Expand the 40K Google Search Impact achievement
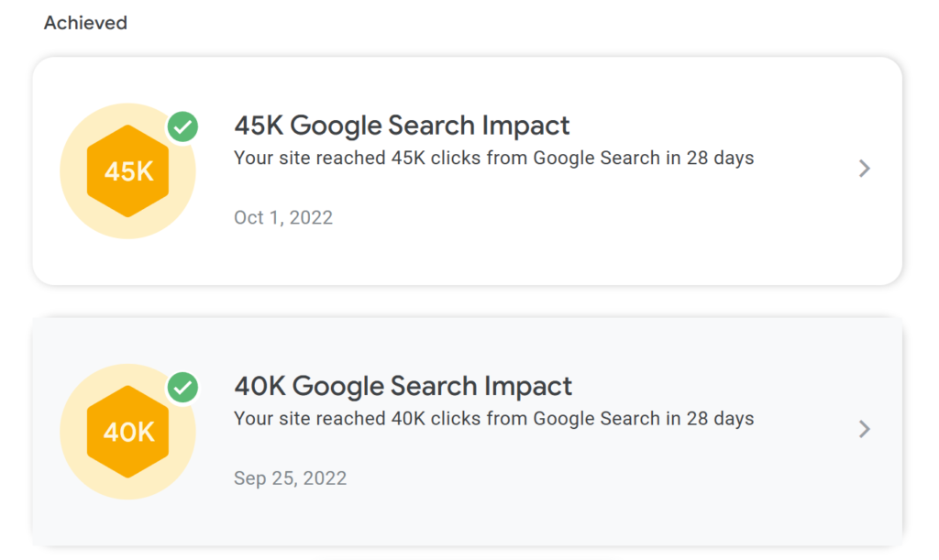Viewport: 939px width, 560px height. click(x=863, y=429)
